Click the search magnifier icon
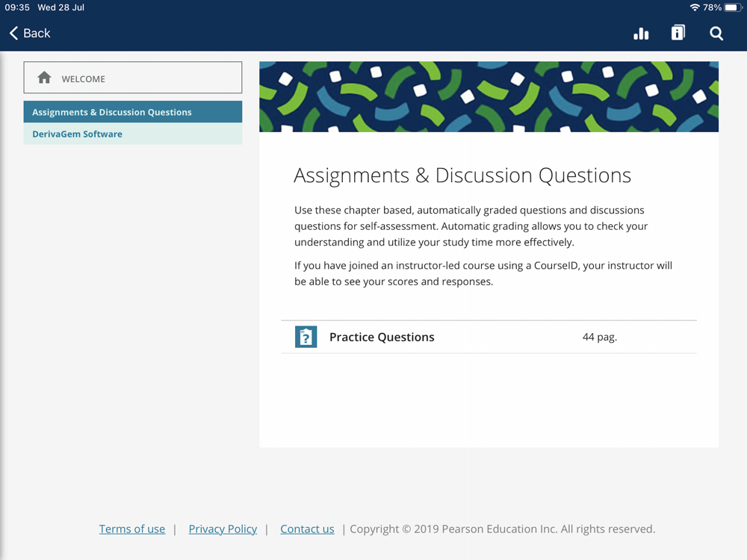The width and height of the screenshot is (747, 560). pyautogui.click(x=716, y=33)
